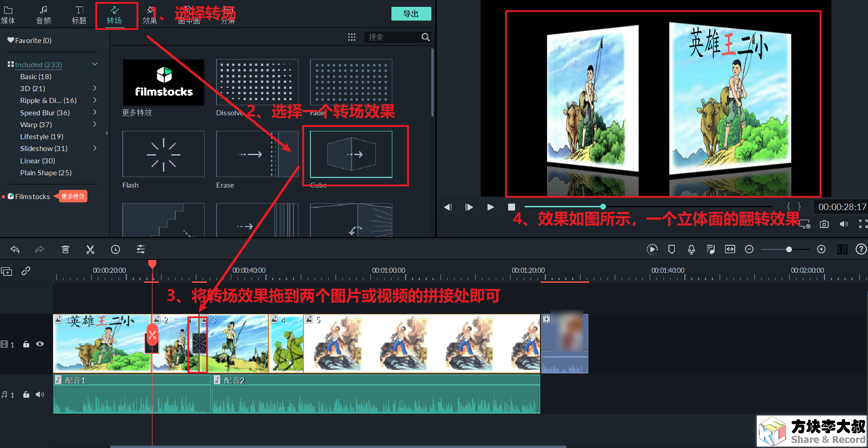Delete the clip with trash icon
Viewport: 868px width, 448px height.
(x=65, y=249)
